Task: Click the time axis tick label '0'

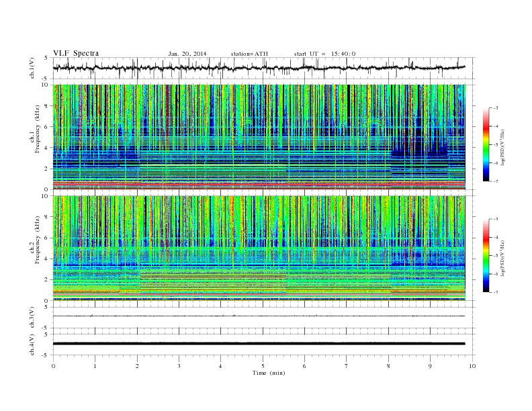Action: pos(53,366)
